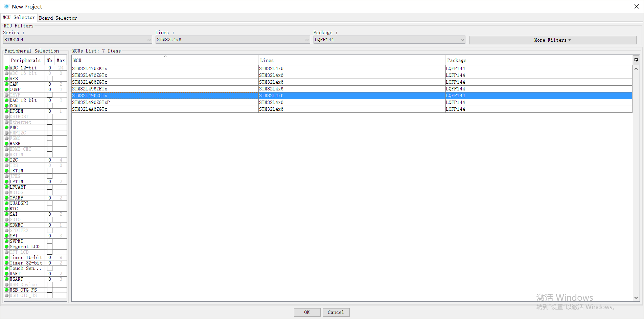Click the green indicator beside Touch Sen...

pos(6,268)
